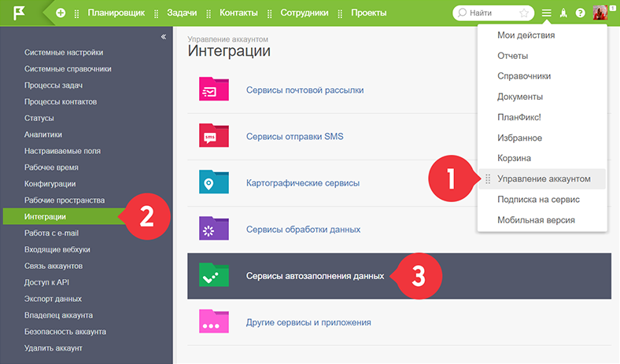Image resolution: width=620 pixels, height=364 pixels.
Task: Open Рабочие пространства in sidebar
Action: 65,200
